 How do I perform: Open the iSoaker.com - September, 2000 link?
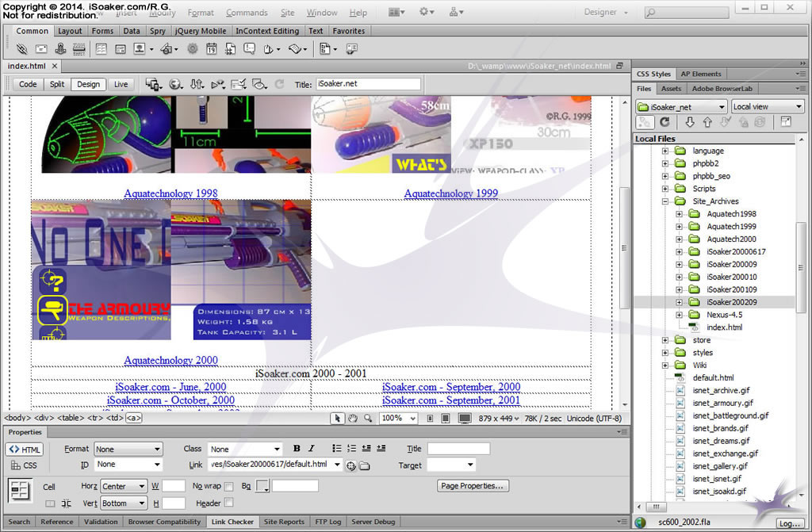(451, 387)
